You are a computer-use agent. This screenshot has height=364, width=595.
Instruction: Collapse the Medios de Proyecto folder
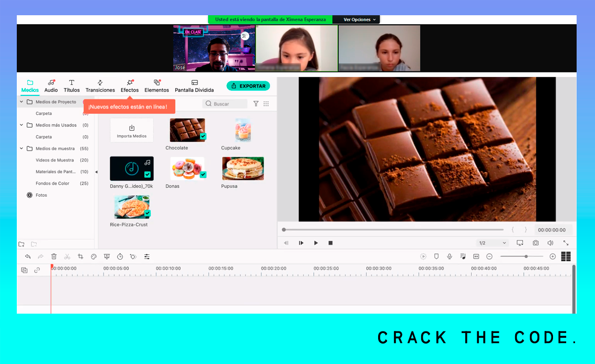click(22, 102)
